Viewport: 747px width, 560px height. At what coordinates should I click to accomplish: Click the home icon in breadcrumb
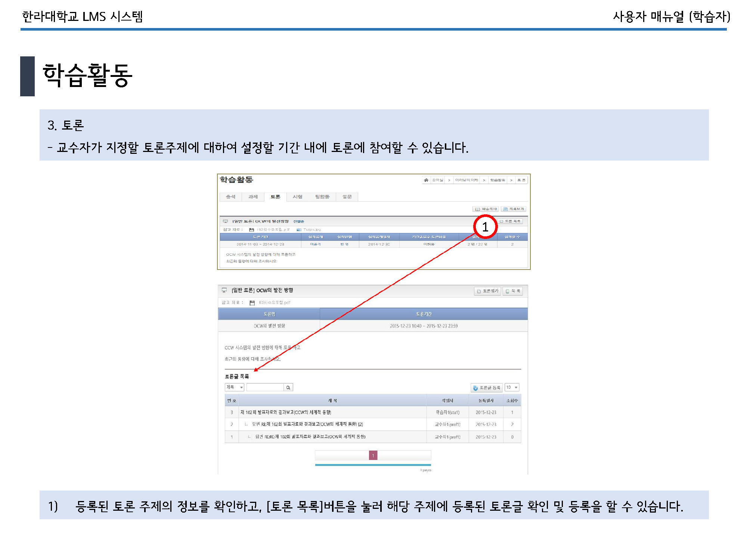point(426,180)
